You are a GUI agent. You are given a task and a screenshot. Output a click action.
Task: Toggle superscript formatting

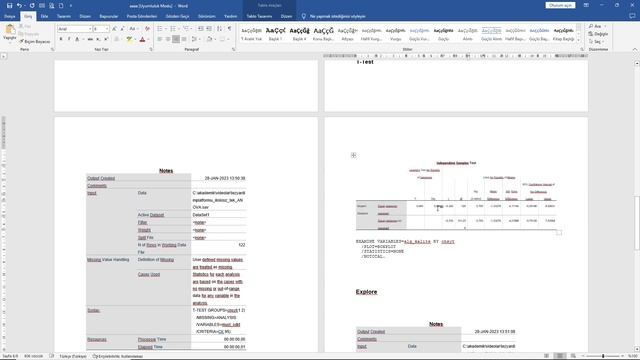106,39
